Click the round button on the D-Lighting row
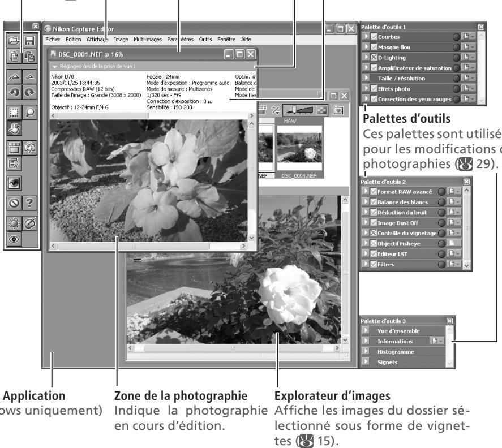The width and height of the screenshot is (502, 448). tap(456, 58)
